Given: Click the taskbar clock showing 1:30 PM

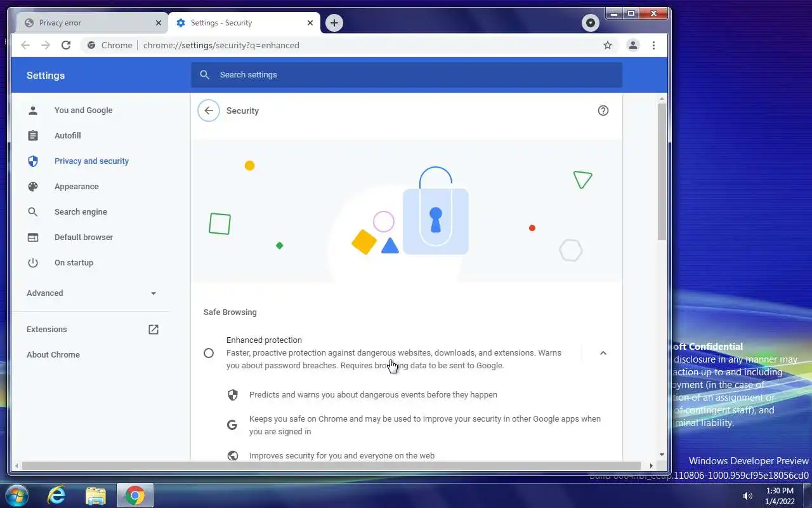Looking at the screenshot, I should click(780, 496).
